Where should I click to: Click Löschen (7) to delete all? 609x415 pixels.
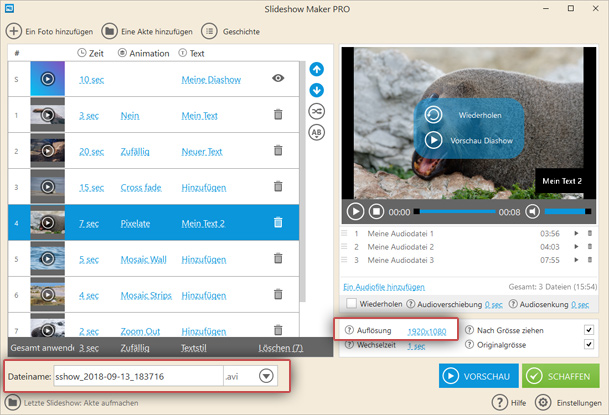(x=280, y=348)
